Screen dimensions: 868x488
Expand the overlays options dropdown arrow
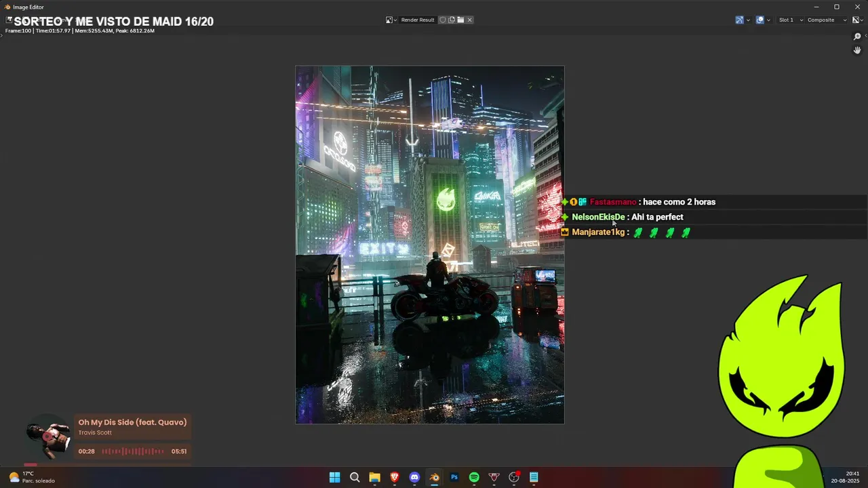click(768, 20)
